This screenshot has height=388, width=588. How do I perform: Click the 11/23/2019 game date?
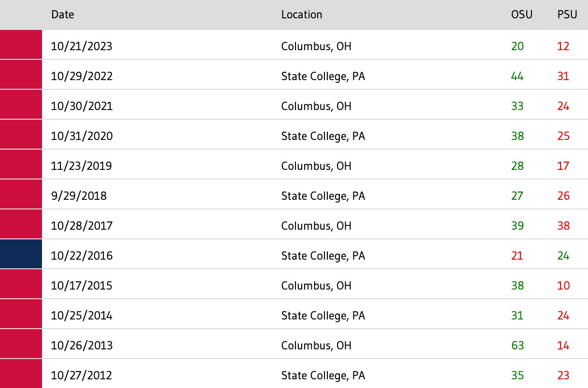tap(82, 166)
